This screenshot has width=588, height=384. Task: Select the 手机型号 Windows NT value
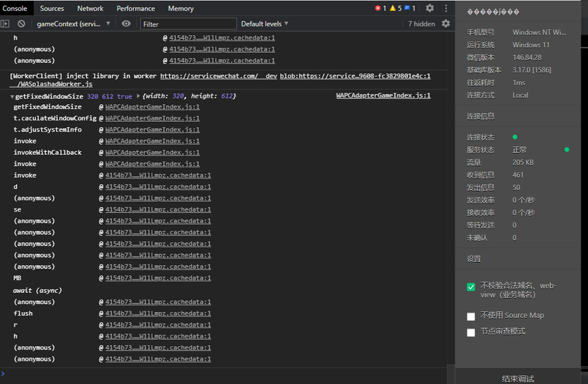(539, 32)
